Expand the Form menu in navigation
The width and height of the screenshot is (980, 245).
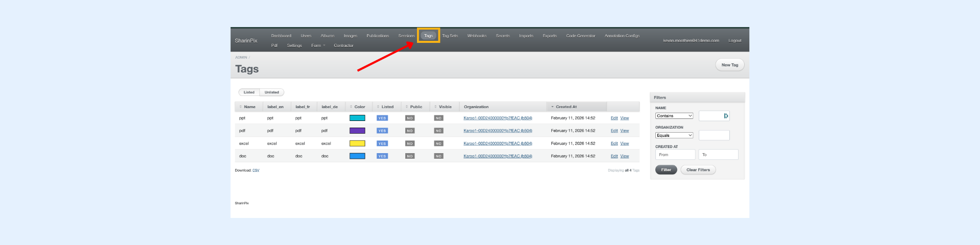(x=318, y=45)
